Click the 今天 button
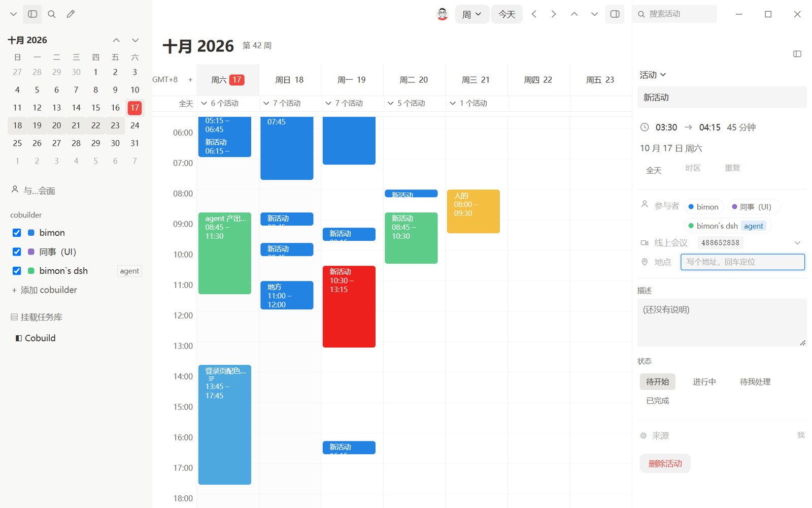The image size is (812, 508). (x=506, y=14)
